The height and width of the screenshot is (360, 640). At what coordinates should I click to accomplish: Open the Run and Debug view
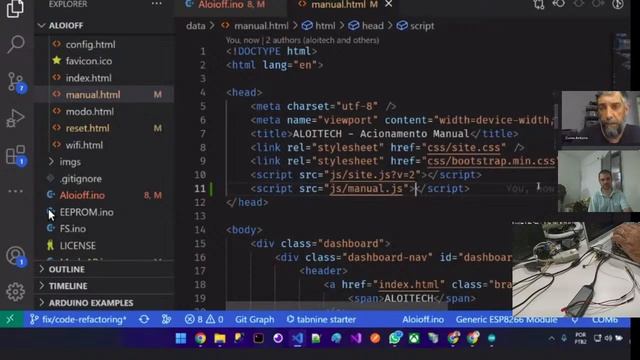pyautogui.click(x=16, y=118)
